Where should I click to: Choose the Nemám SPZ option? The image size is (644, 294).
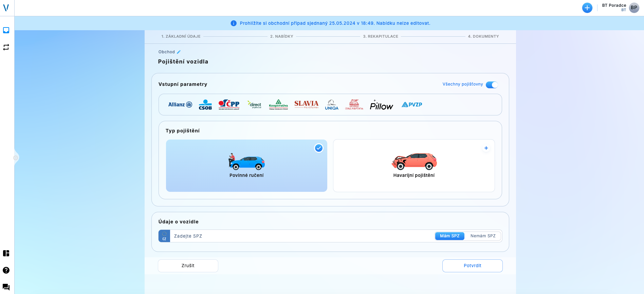pyautogui.click(x=483, y=236)
